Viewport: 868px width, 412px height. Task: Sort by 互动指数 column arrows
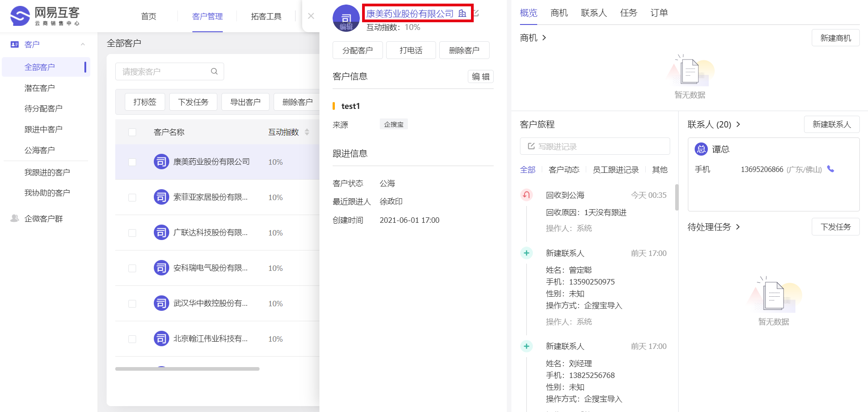[307, 132]
